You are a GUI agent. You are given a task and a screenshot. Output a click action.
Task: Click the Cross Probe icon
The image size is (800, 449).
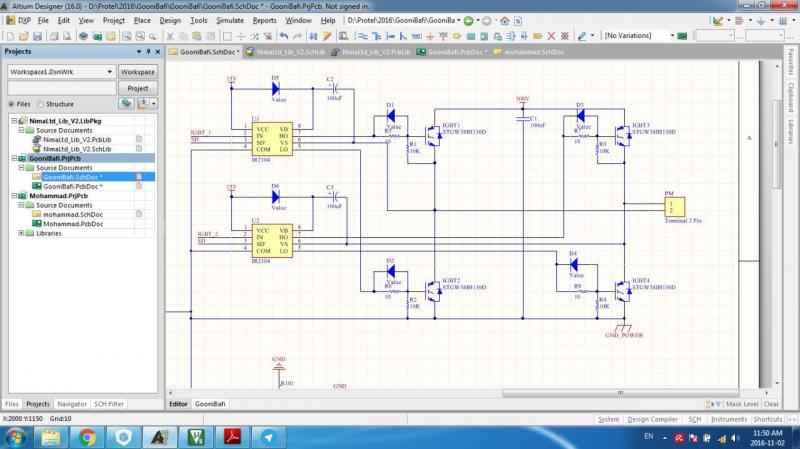(x=327, y=36)
